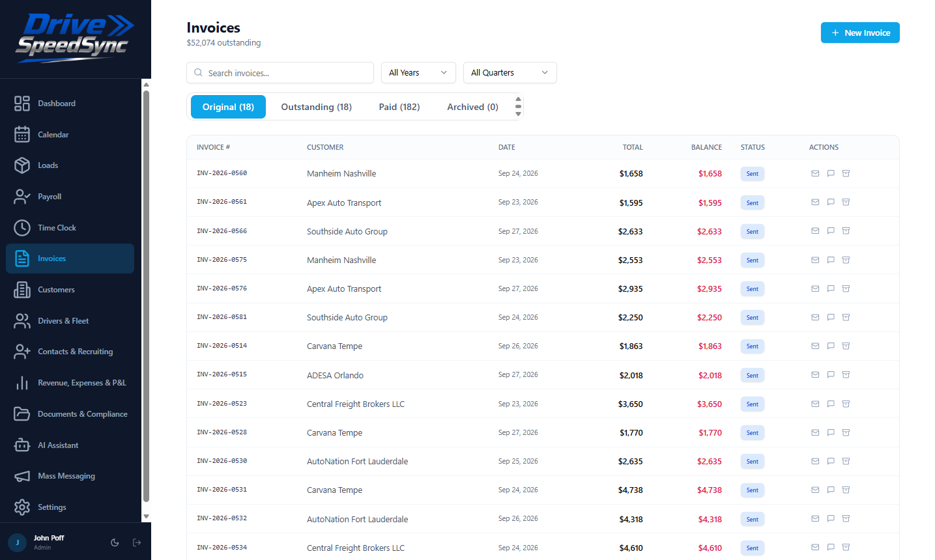Click envelope icon on invoice INV-2026-0523
This screenshot has height=560, width=935.
click(815, 404)
